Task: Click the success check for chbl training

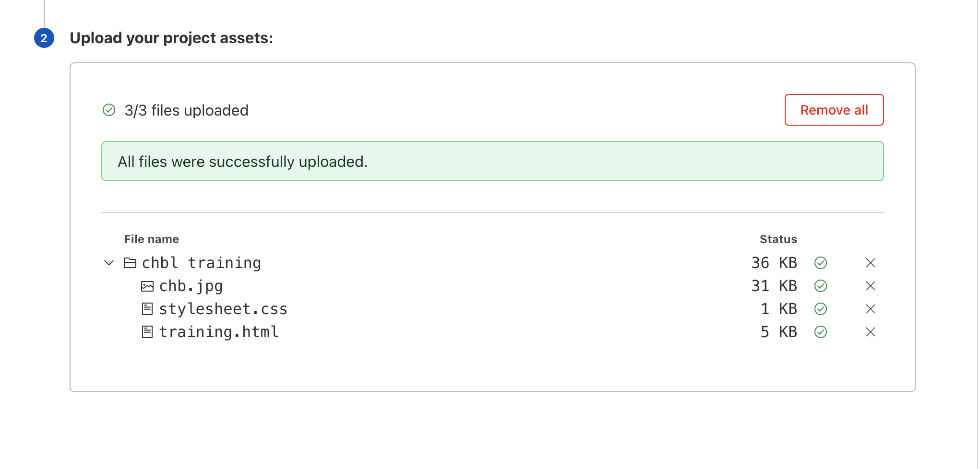Action: click(x=821, y=263)
